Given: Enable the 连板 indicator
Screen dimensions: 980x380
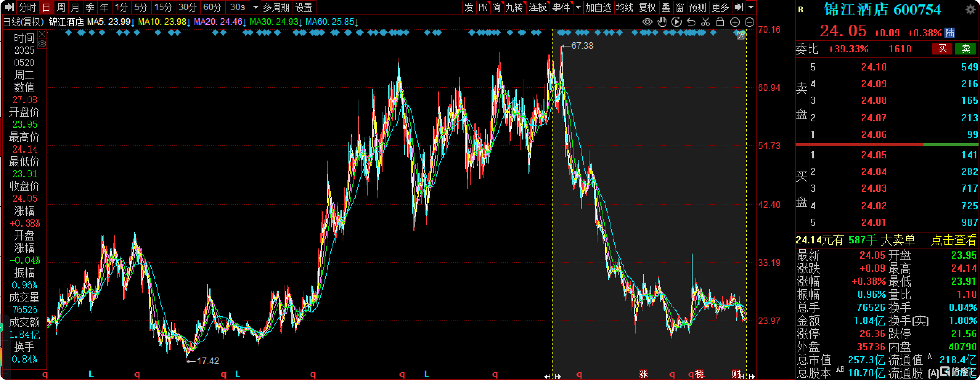Looking at the screenshot, I should pyautogui.click(x=538, y=7).
